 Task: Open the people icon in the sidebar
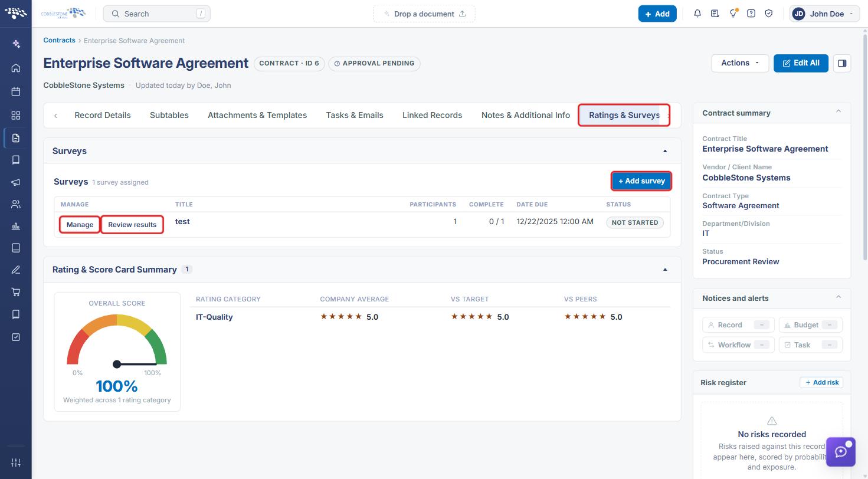coord(16,204)
